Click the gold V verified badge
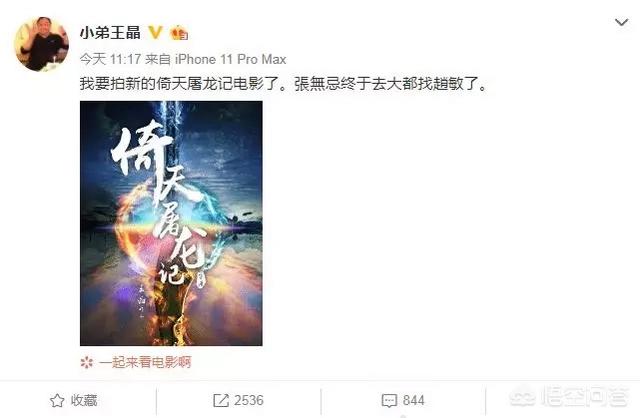The width and height of the screenshot is (640, 418). pyautogui.click(x=155, y=32)
